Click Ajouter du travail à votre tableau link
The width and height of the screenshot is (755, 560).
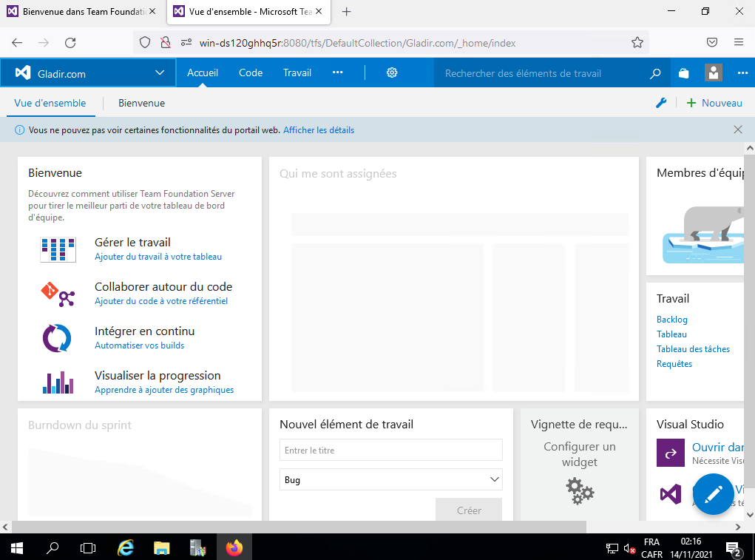158,257
